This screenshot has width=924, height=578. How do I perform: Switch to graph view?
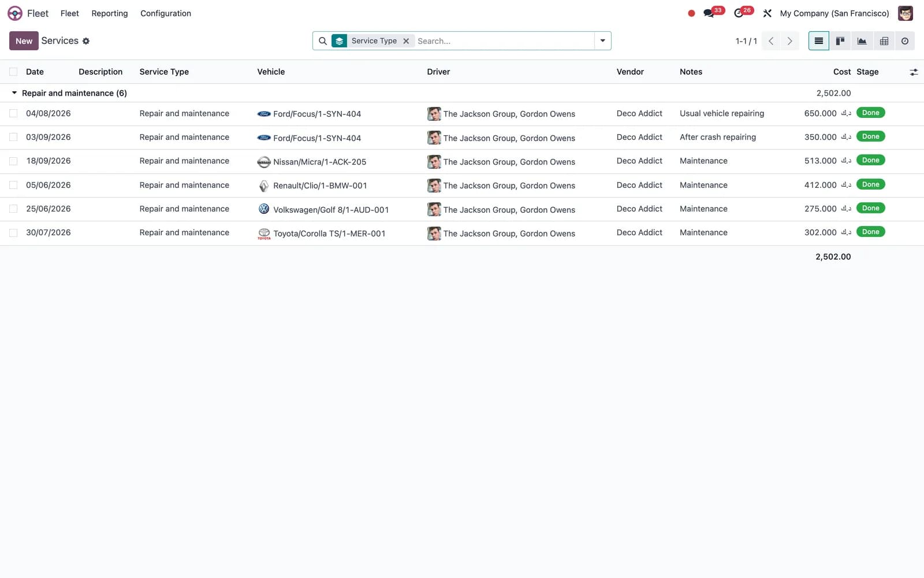point(862,41)
